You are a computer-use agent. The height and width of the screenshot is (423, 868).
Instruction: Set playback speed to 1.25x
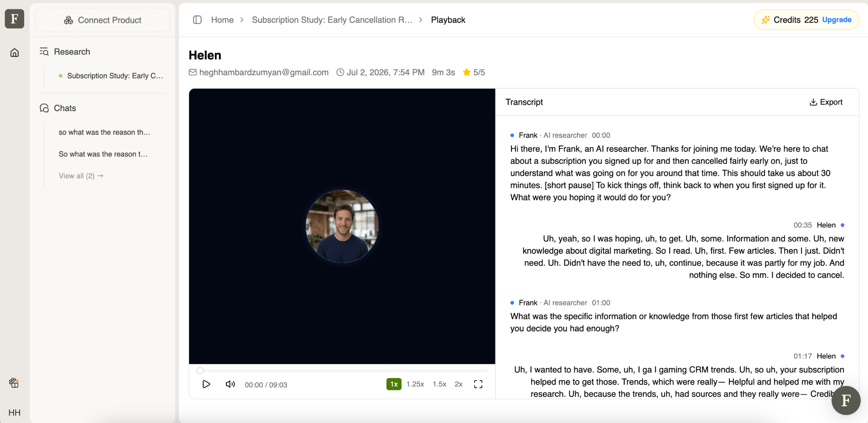pos(415,384)
